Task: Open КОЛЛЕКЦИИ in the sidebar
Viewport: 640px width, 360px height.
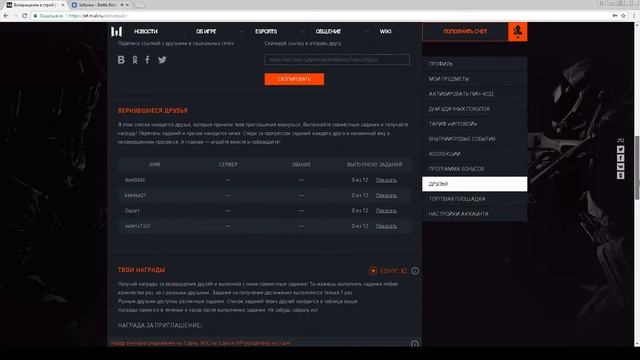Action: (475, 154)
